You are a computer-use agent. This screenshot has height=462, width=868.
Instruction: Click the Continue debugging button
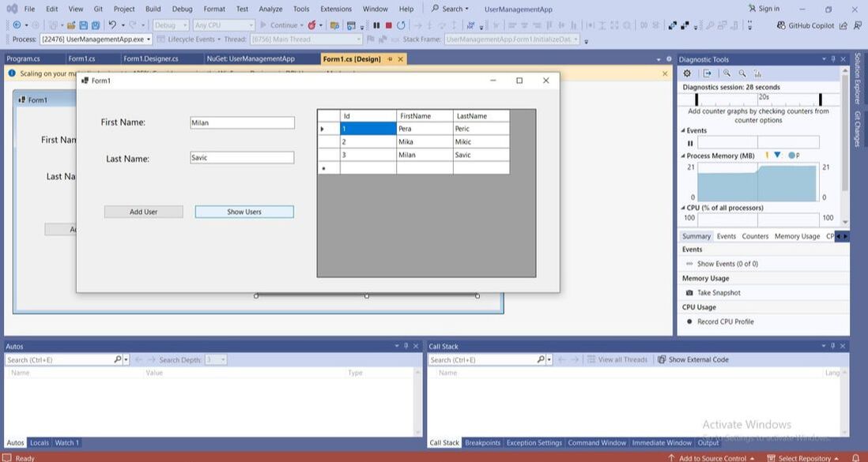tap(281, 25)
